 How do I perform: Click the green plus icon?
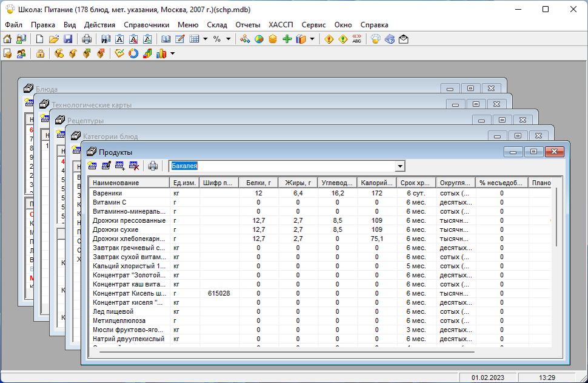pyautogui.click(x=287, y=39)
